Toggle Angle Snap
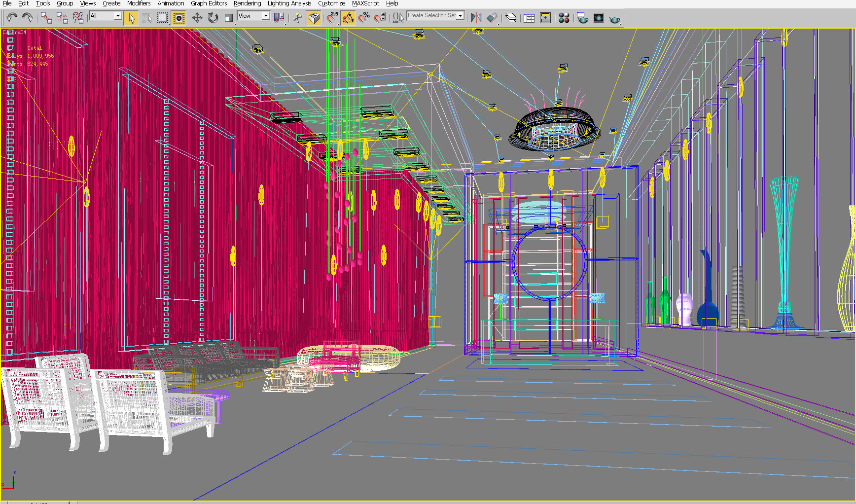The image size is (856, 504). point(348,18)
